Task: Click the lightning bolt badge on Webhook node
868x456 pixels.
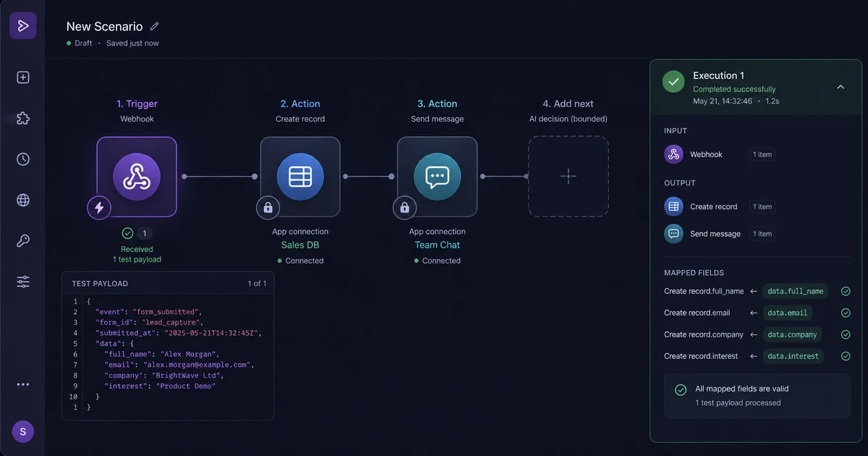Action: (99, 208)
